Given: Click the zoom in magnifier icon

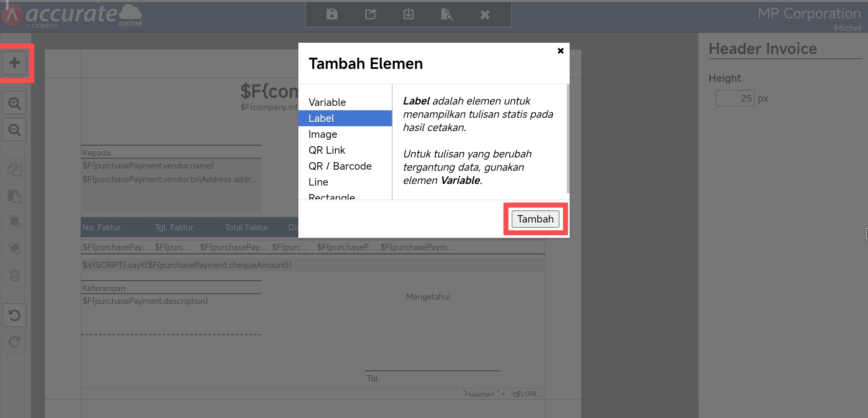Looking at the screenshot, I should [15, 103].
